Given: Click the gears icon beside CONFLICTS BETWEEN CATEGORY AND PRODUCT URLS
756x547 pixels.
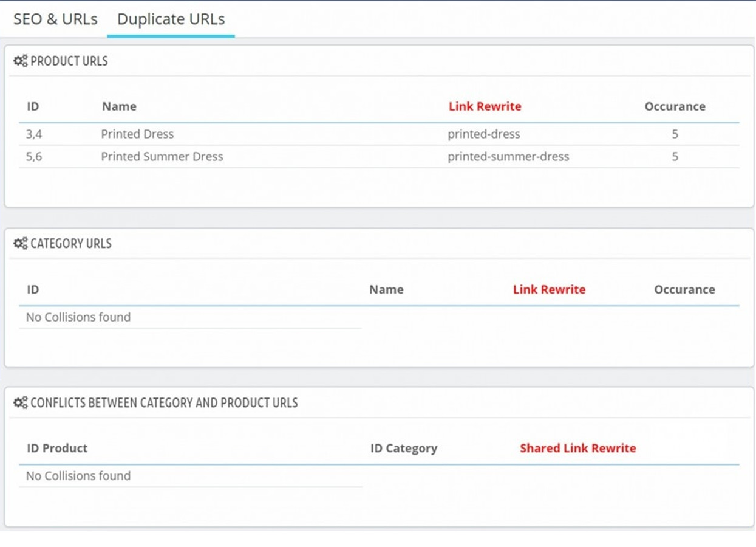Looking at the screenshot, I should click(21, 402).
